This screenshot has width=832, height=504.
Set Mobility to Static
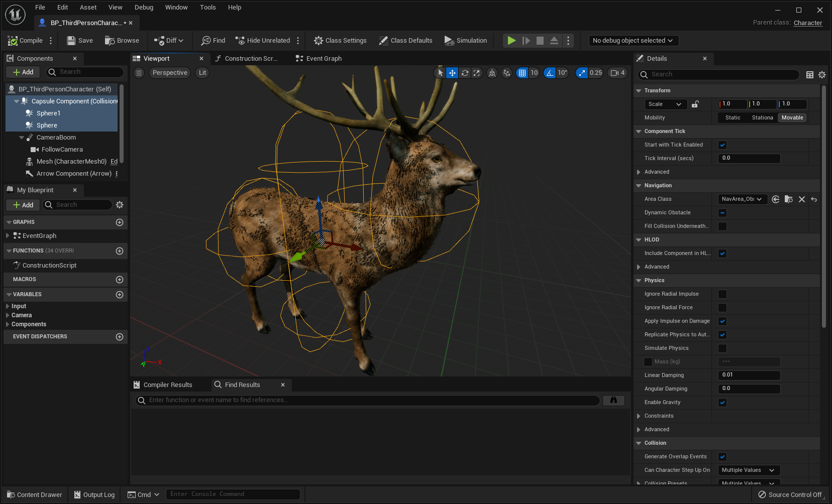733,118
